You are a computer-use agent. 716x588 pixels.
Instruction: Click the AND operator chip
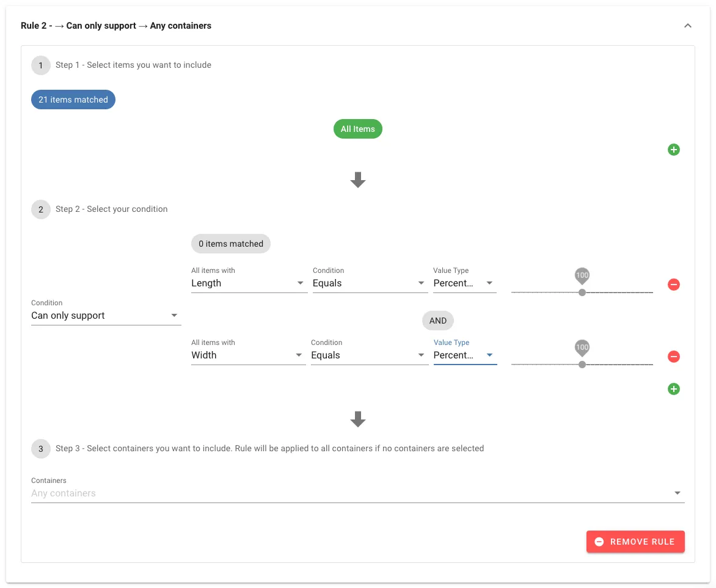pyautogui.click(x=438, y=321)
